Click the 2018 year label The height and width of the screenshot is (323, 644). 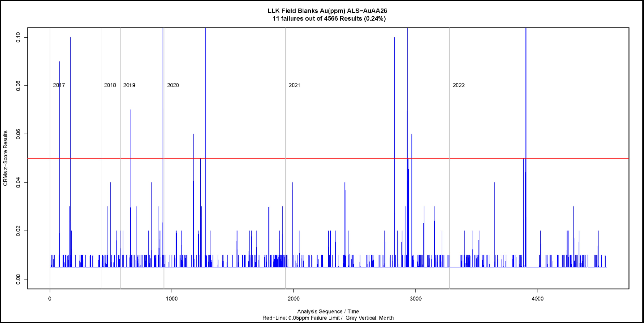110,85
